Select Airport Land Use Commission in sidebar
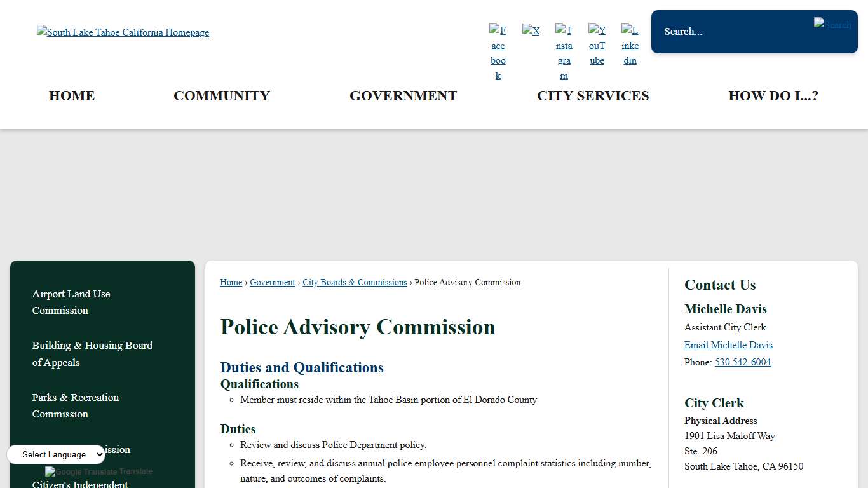Viewport: 868px width, 488px height. coord(71,302)
